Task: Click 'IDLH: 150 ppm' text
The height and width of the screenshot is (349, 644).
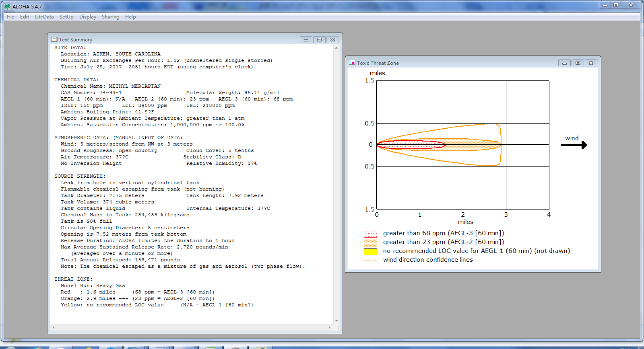Action: pos(82,105)
